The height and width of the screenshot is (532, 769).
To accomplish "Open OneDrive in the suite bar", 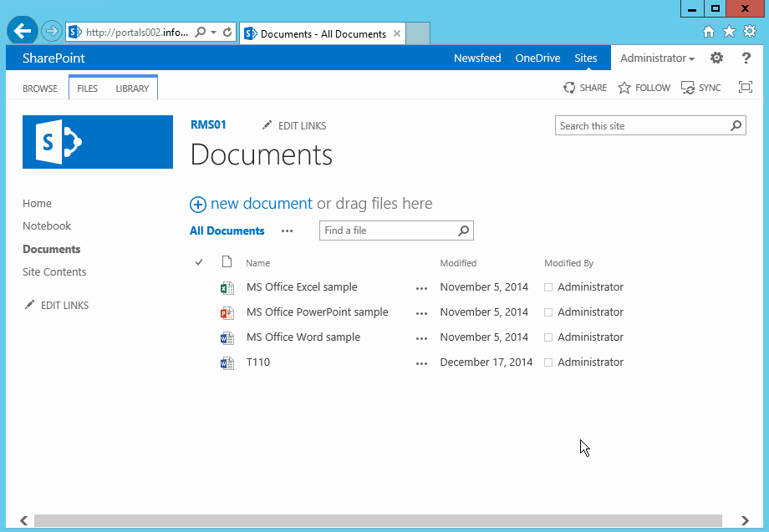I will coord(537,58).
